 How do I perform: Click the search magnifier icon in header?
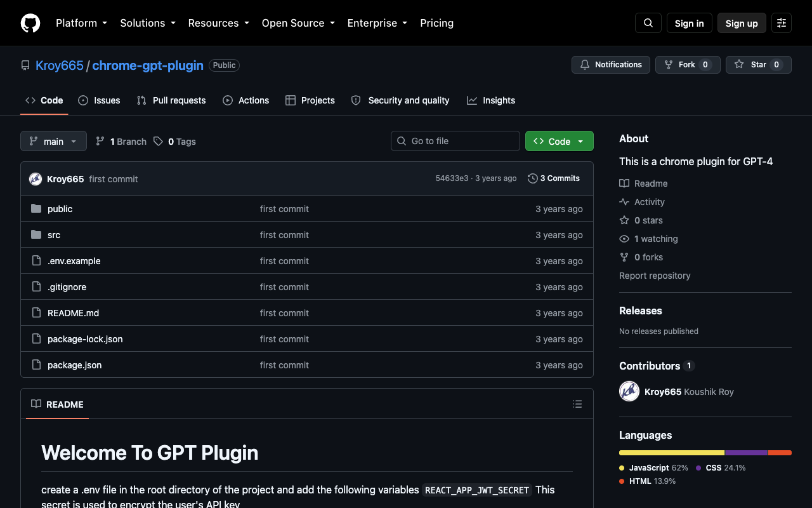coord(648,23)
